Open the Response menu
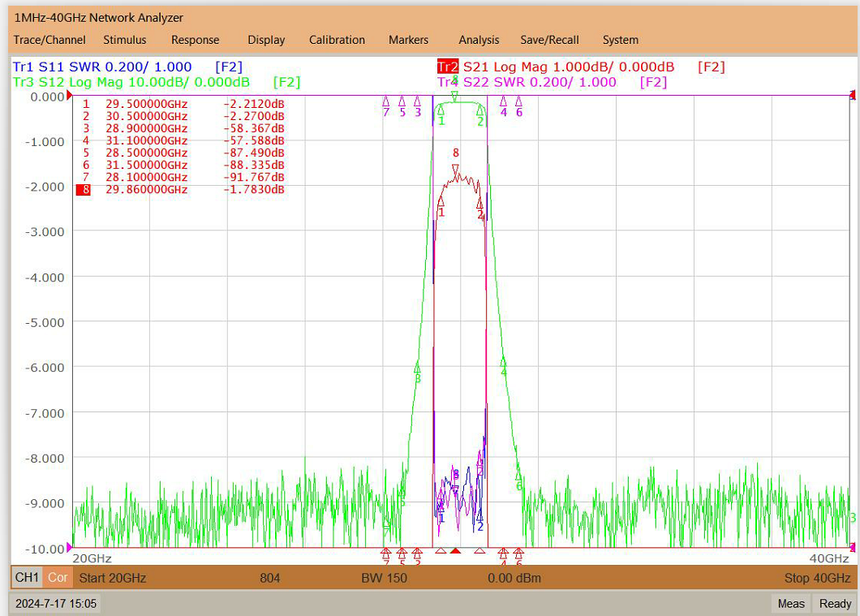This screenshot has width=860, height=616. point(195,40)
